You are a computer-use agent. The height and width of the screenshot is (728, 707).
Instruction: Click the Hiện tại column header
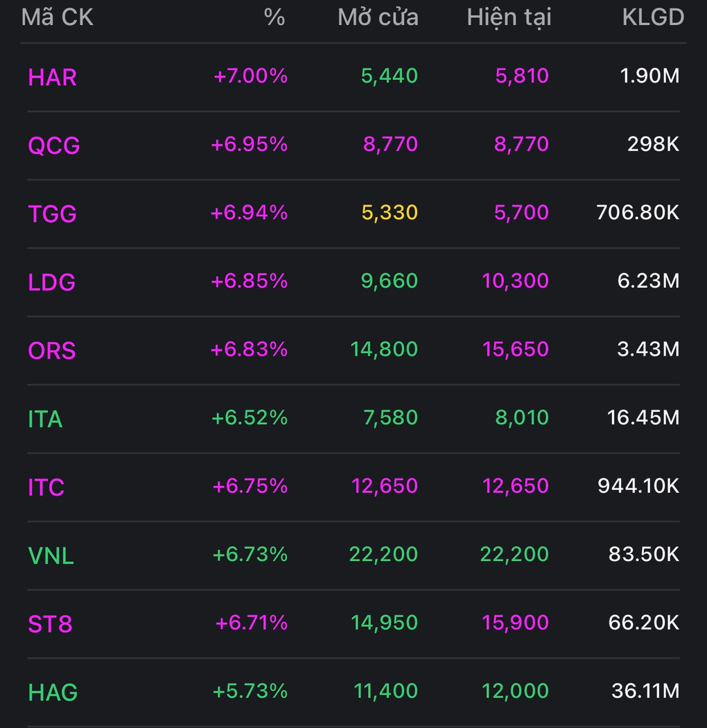click(509, 17)
